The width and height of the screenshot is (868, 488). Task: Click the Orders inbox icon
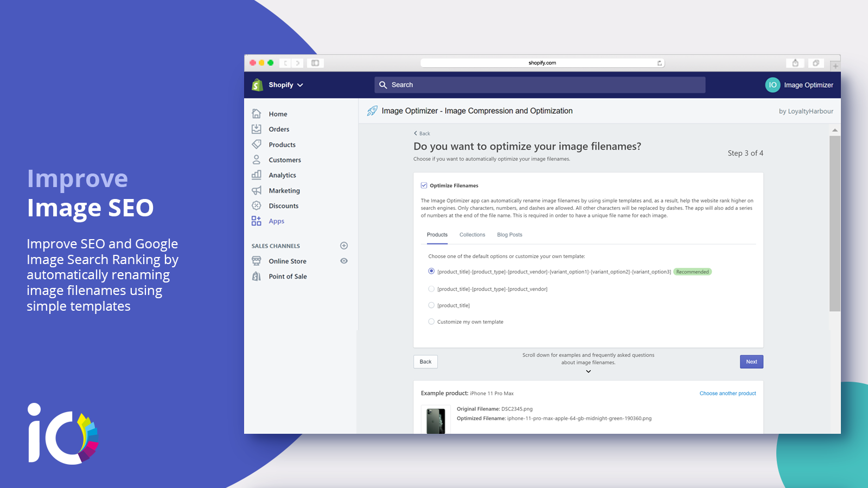tap(257, 129)
